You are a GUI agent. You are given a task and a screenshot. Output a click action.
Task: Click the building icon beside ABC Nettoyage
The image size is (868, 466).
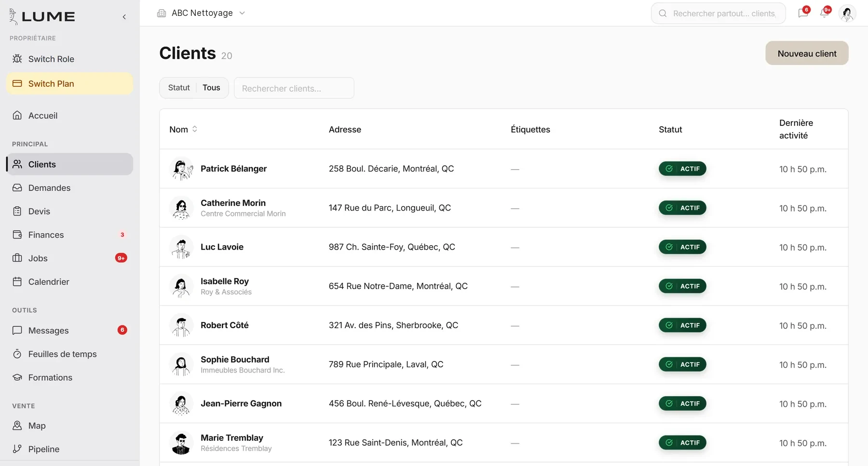click(162, 13)
